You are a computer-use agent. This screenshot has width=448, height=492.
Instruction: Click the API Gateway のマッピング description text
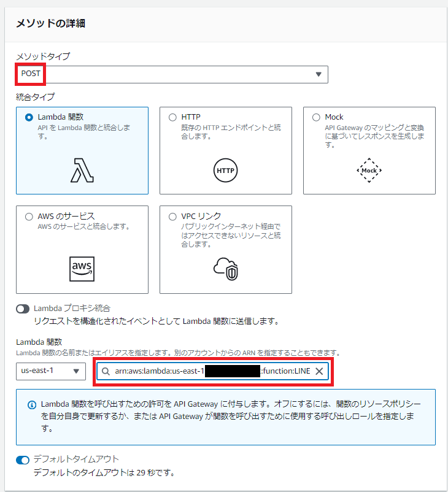tap(374, 136)
